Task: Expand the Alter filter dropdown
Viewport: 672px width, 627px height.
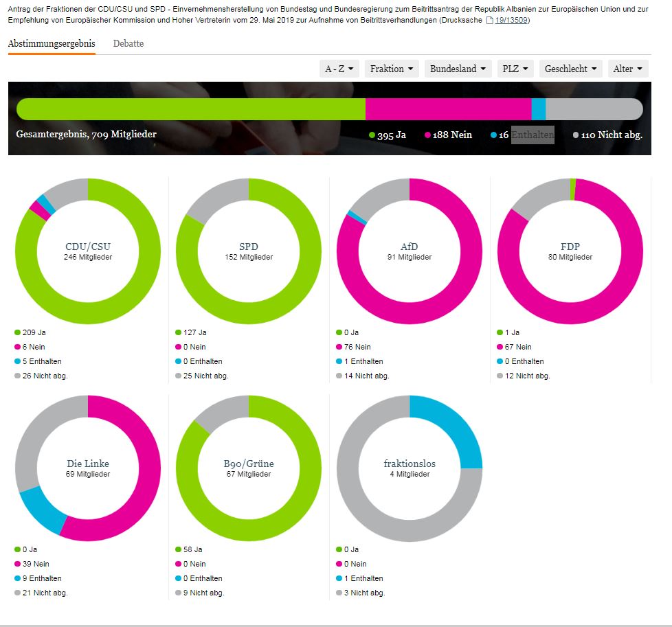Action: [627, 69]
